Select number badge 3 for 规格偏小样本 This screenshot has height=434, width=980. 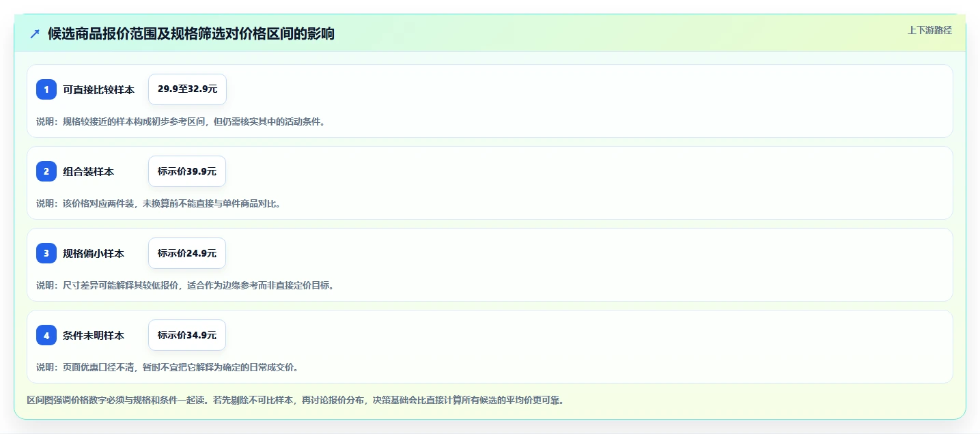46,253
